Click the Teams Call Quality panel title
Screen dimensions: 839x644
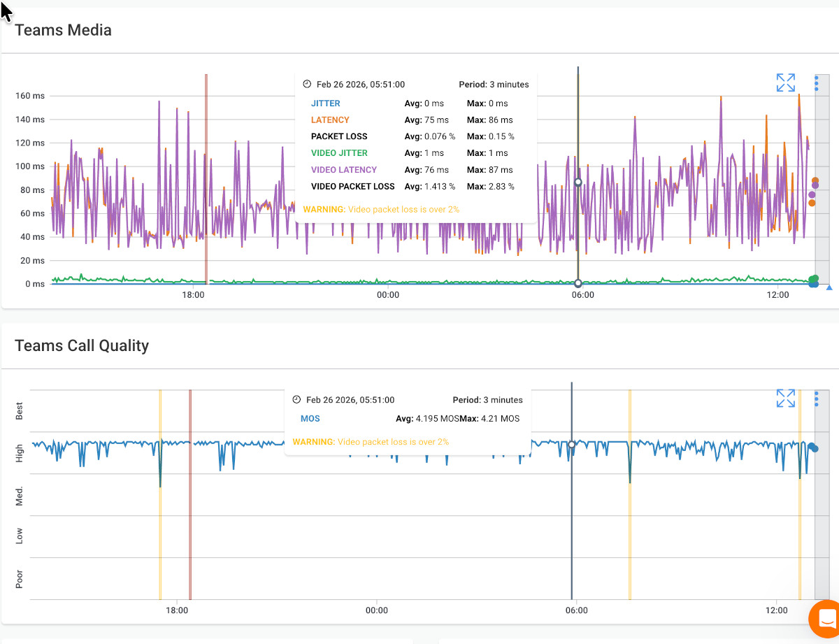coord(82,345)
